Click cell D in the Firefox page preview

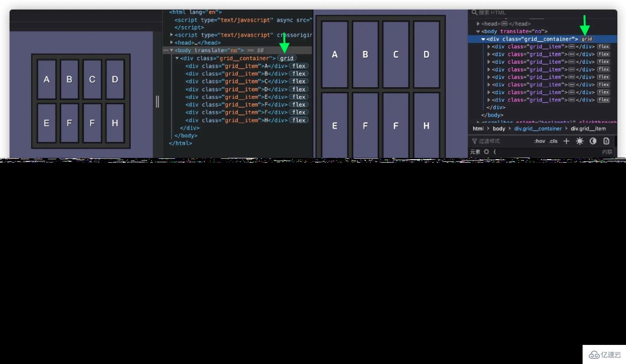pos(426,55)
